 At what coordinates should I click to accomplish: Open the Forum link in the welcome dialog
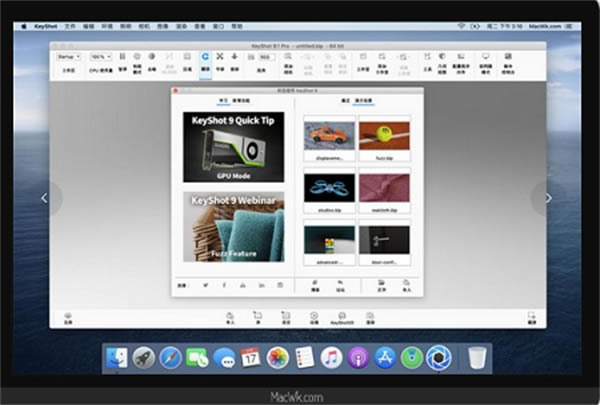[340, 286]
